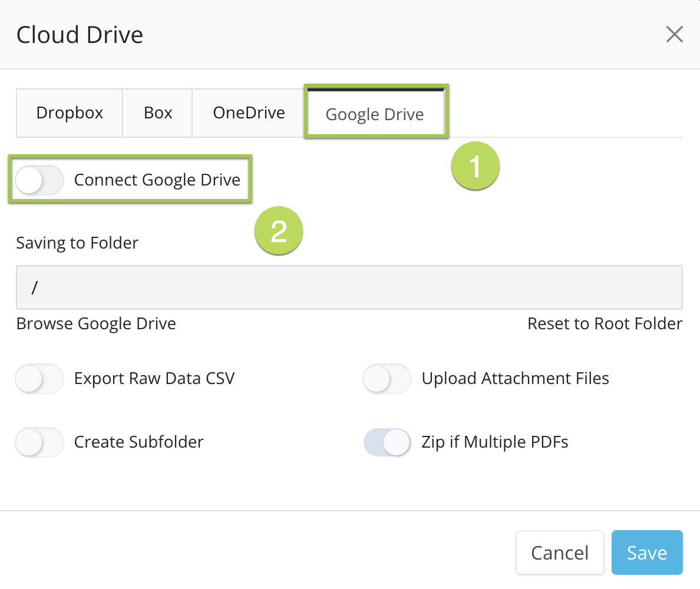Select the OneDrive tab
This screenshot has height=589, width=700.
click(249, 113)
